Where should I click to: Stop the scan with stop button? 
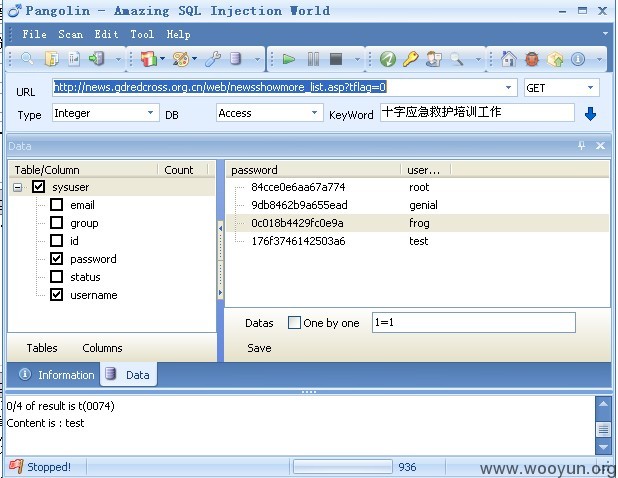click(x=336, y=60)
